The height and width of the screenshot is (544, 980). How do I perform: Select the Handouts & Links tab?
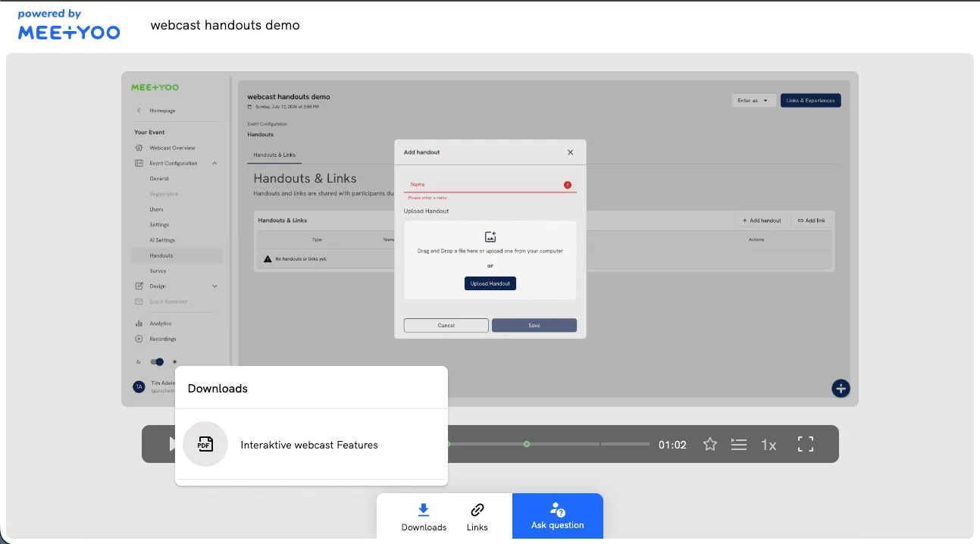[x=274, y=155]
